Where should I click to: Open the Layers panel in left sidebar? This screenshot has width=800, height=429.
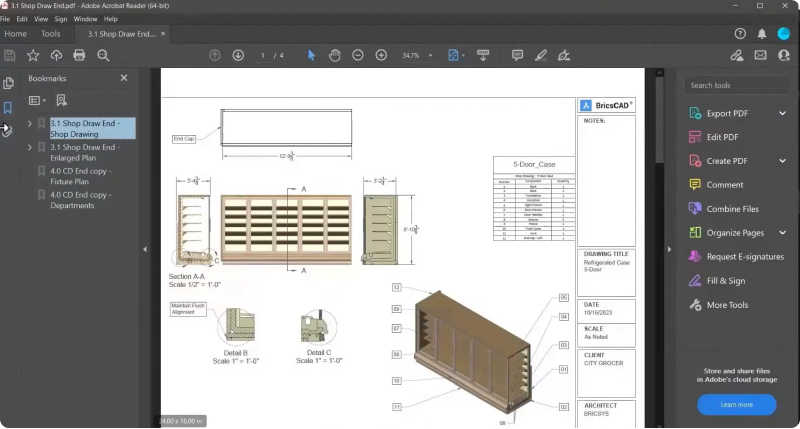8,130
